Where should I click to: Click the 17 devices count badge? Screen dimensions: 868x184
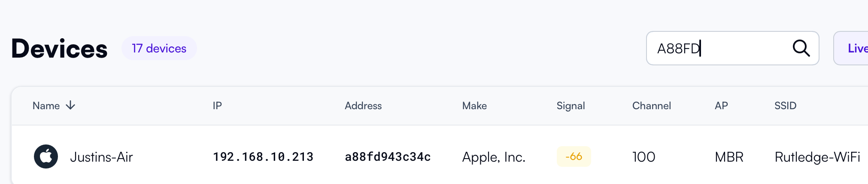(x=159, y=48)
